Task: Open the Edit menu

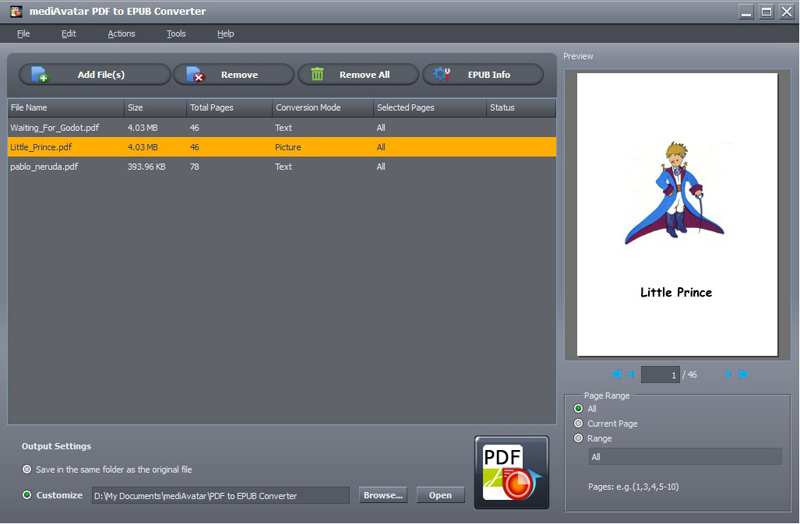Action: pos(68,34)
